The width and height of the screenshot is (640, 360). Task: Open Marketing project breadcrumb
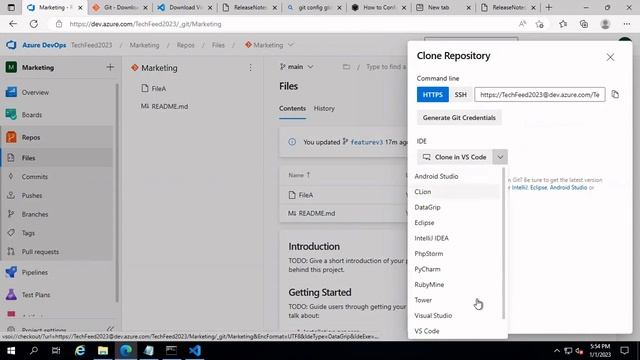tap(144, 45)
